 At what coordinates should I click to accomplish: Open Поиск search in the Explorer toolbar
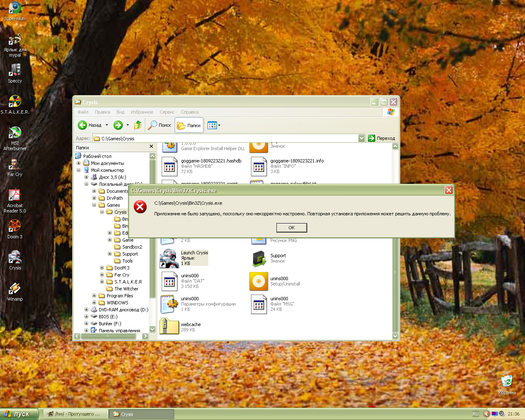160,125
